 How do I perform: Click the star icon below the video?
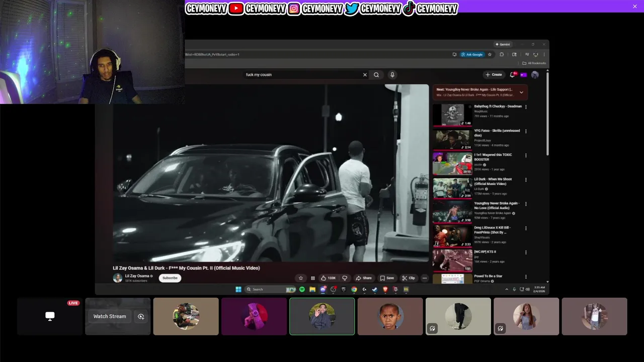pos(301,278)
